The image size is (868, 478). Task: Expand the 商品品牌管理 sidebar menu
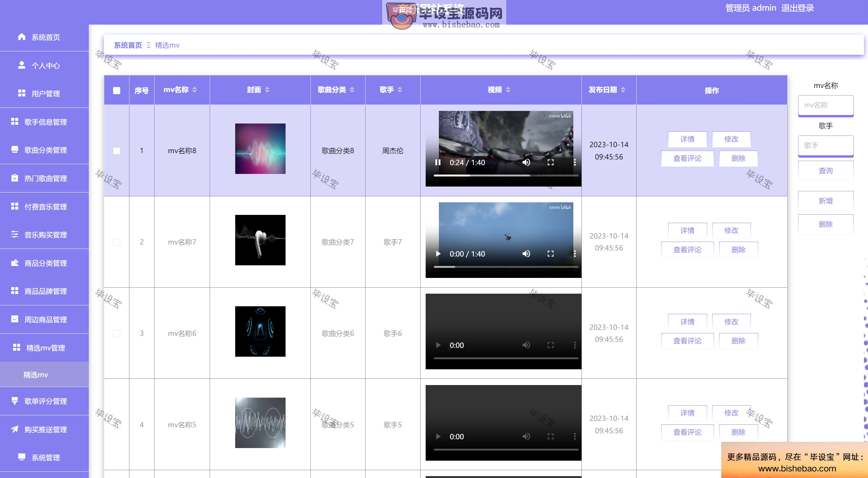(44, 291)
